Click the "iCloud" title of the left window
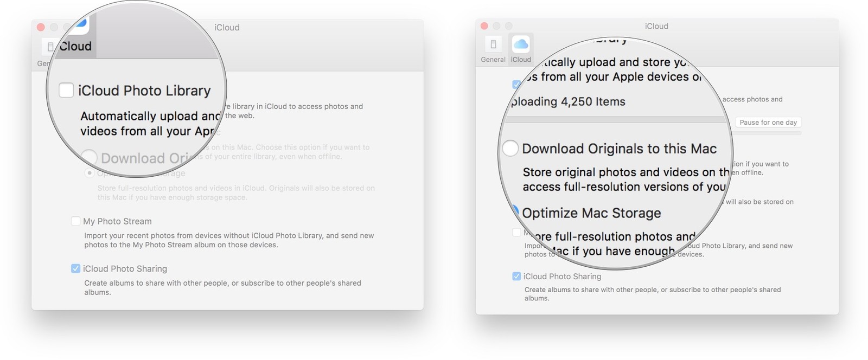The height and width of the screenshot is (360, 868). (227, 27)
